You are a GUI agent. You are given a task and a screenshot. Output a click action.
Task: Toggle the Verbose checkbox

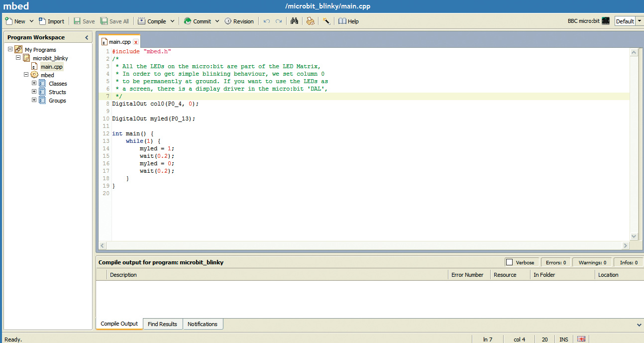509,262
